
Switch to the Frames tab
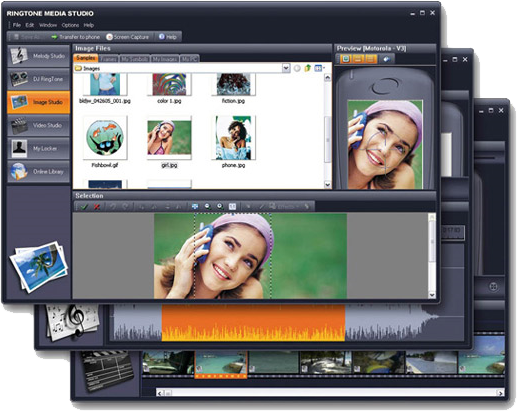coord(109,59)
